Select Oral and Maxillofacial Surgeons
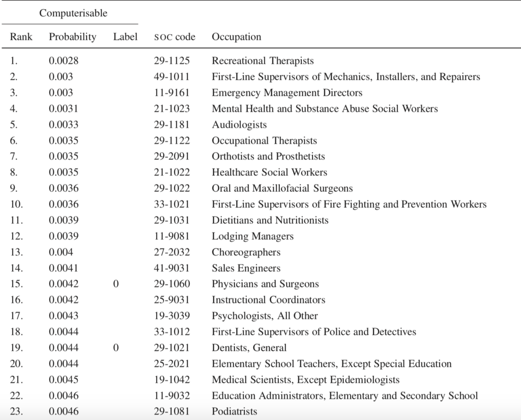This screenshot has height=420, width=521. [x=282, y=188]
